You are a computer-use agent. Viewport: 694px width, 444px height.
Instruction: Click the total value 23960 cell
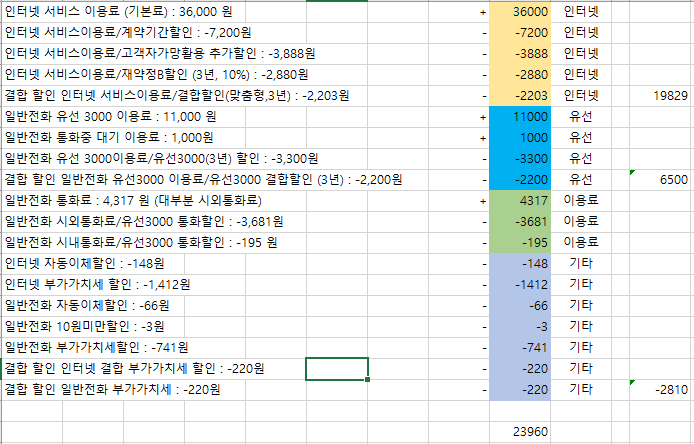[520, 431]
